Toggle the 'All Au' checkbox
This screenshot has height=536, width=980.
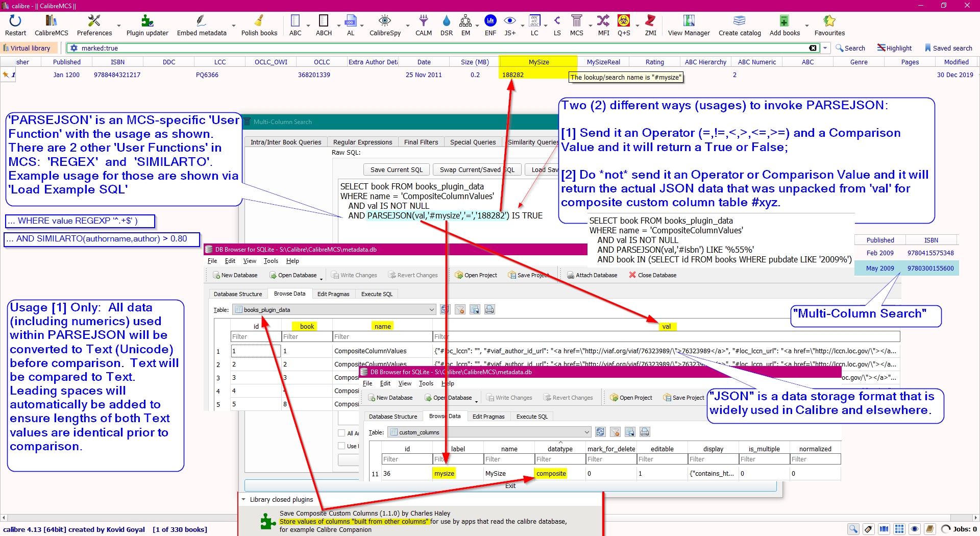(341, 433)
